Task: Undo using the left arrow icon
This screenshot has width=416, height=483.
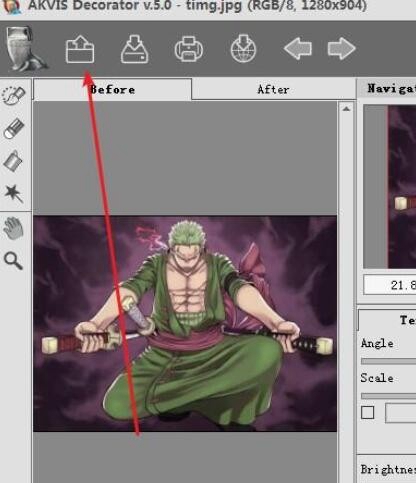Action: pos(298,49)
